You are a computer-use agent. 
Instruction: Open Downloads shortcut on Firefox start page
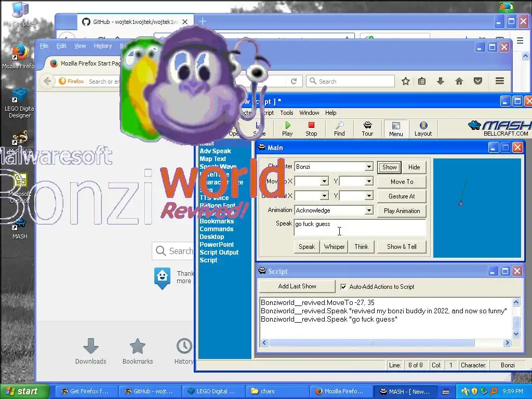pos(90,351)
